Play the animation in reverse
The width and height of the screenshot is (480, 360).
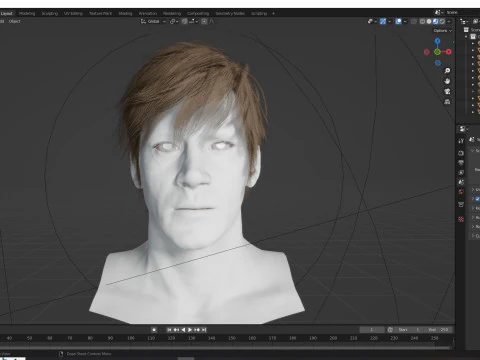[x=183, y=330]
